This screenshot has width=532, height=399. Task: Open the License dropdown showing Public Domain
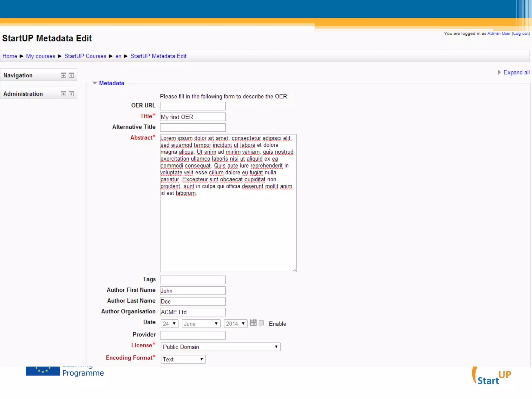pos(220,347)
